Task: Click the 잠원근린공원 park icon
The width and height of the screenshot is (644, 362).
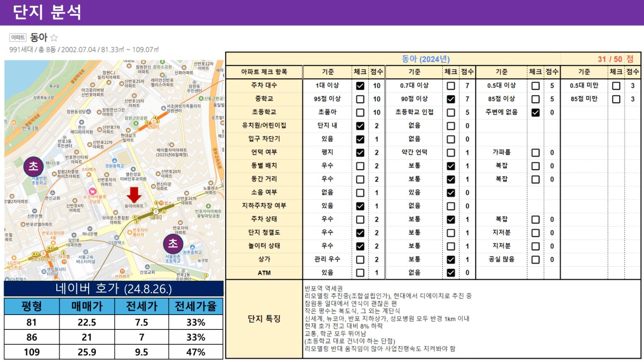Action: point(136,124)
